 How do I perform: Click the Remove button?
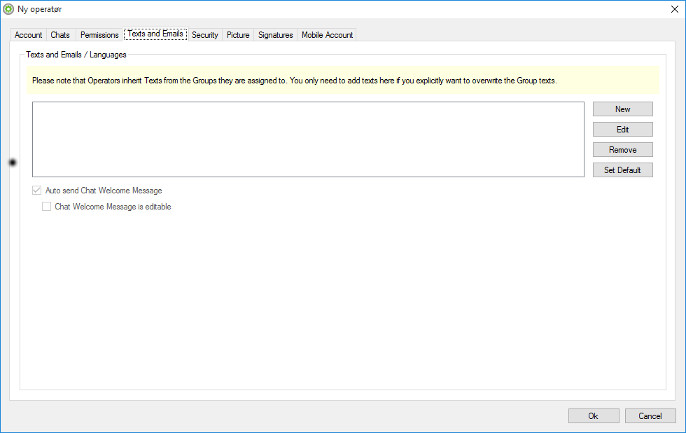point(623,150)
